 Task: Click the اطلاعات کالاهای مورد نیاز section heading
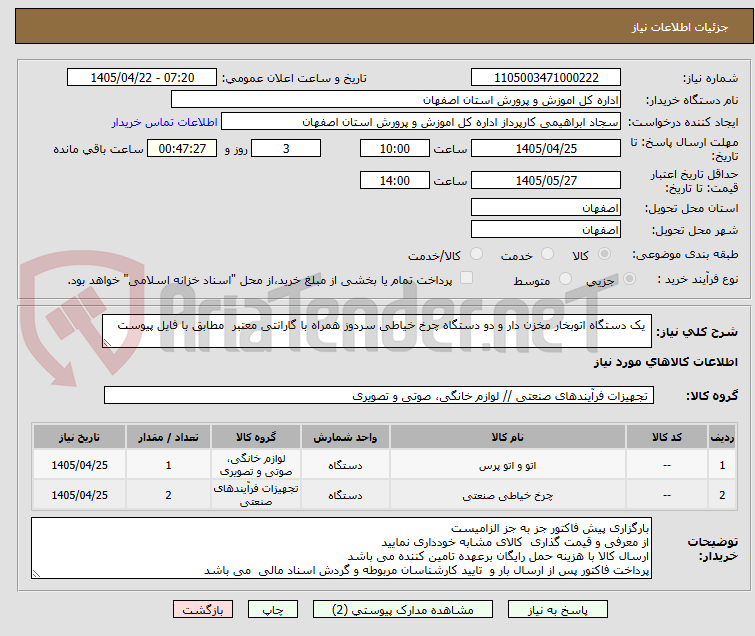tap(665, 362)
